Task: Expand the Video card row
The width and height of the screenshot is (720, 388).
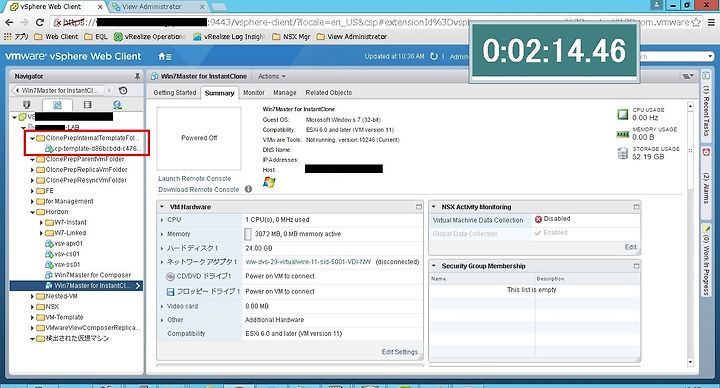Action: (162, 306)
